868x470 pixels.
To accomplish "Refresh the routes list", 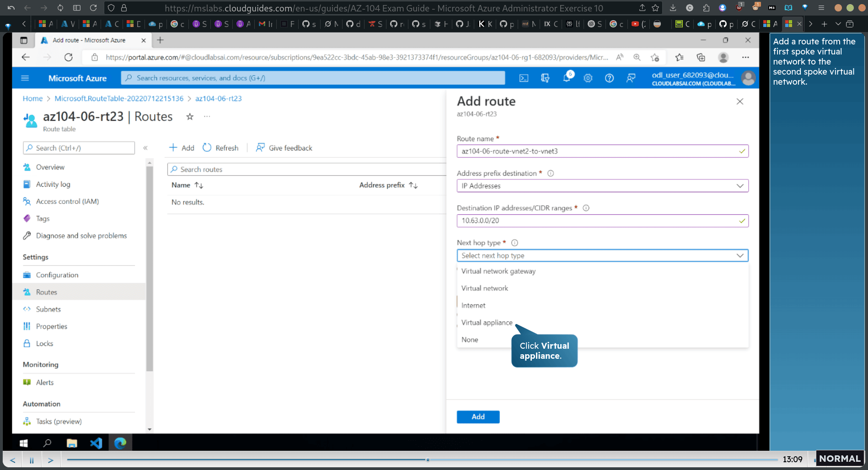I will coord(220,148).
